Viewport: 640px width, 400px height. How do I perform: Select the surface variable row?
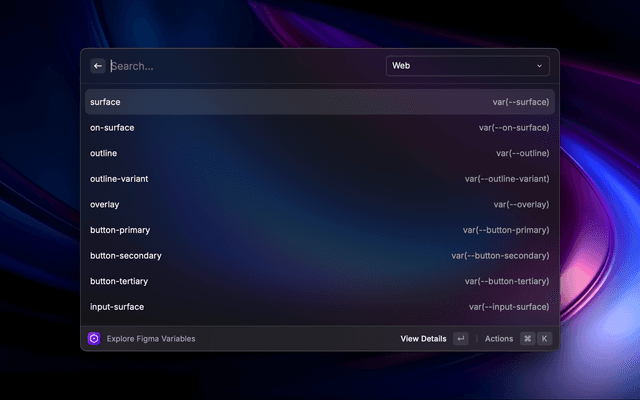pyautogui.click(x=319, y=102)
